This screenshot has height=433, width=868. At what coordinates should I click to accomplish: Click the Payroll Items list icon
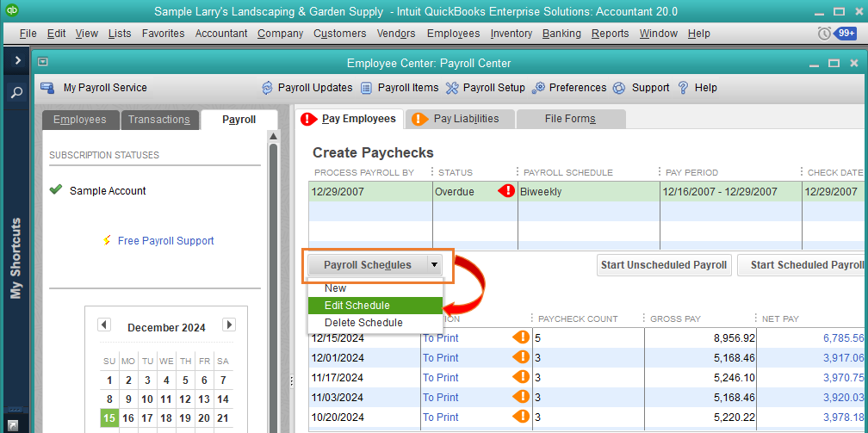coord(367,88)
